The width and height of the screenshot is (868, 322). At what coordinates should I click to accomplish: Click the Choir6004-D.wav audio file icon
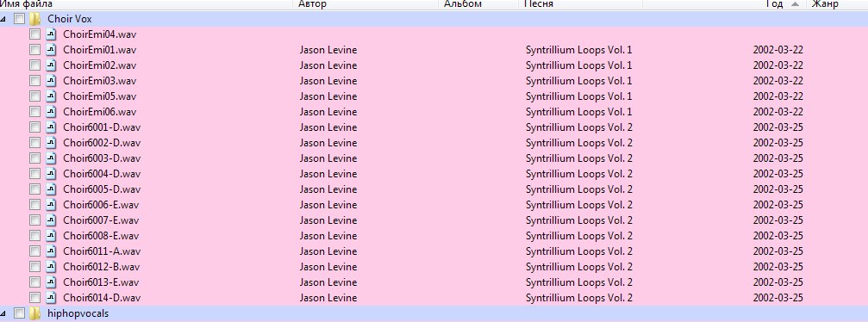(x=51, y=174)
